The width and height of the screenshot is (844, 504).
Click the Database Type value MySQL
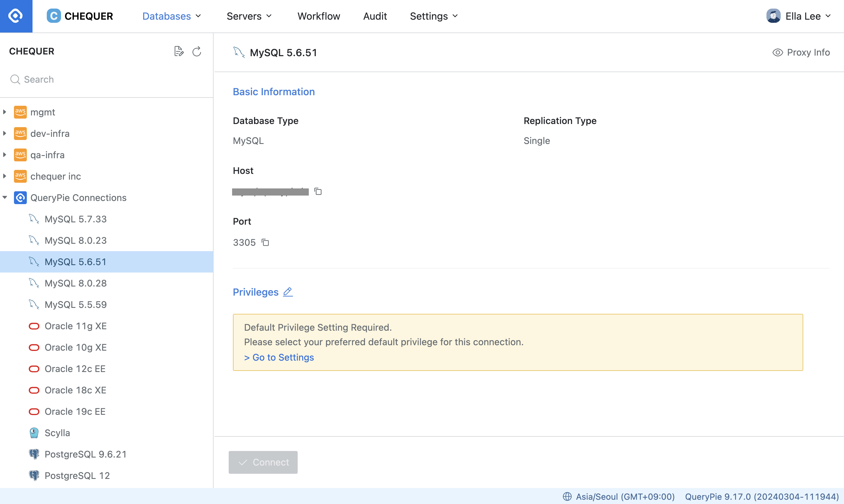(248, 141)
